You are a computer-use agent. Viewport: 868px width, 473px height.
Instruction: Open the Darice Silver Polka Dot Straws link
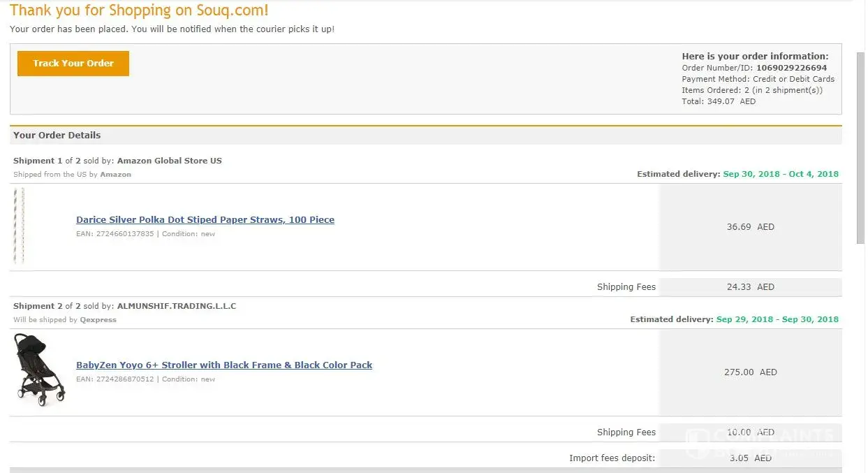pos(205,220)
